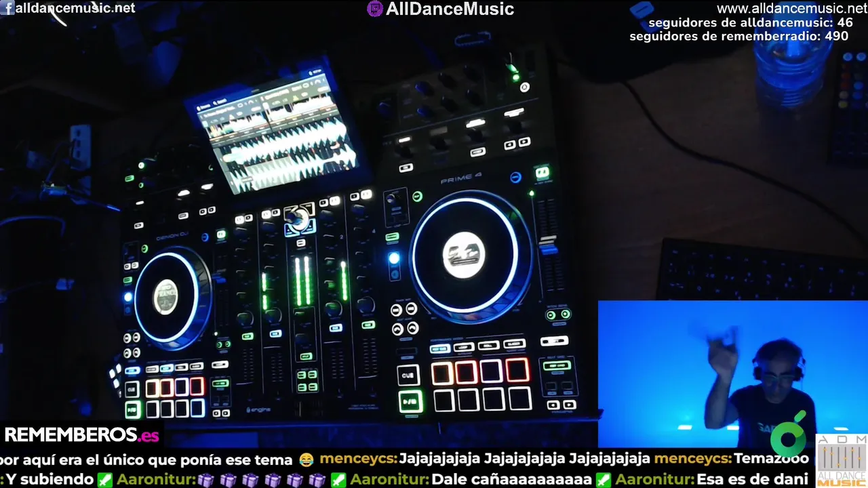Click the Facebook icon in the top-left overlay
The height and width of the screenshot is (488, 868).
[x=8, y=8]
